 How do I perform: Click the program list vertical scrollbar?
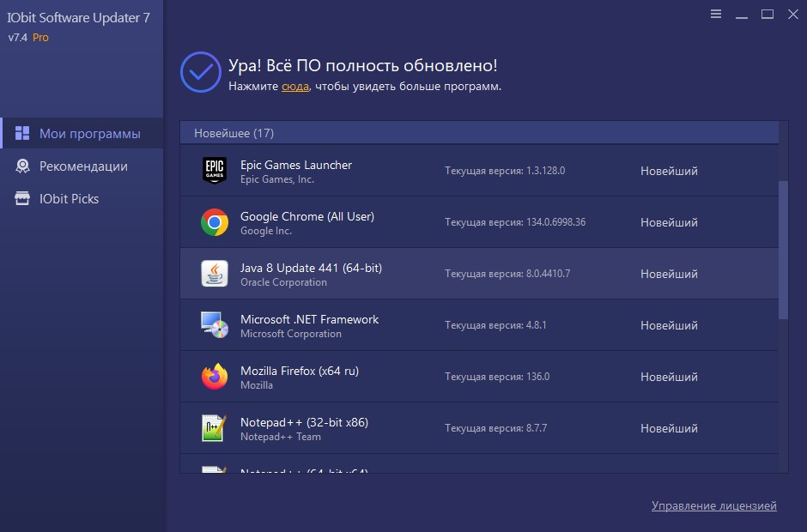pos(783,250)
